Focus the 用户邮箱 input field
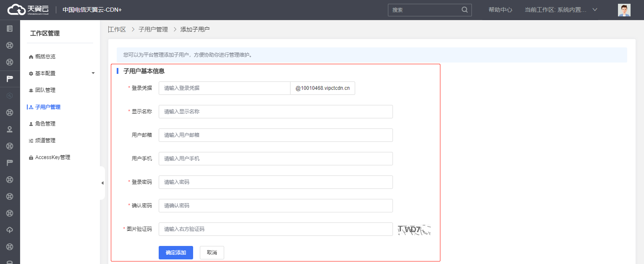 point(276,135)
